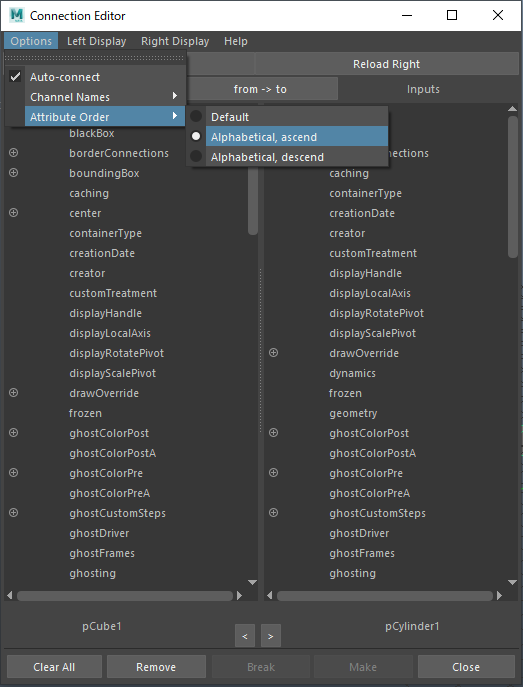Select blackBox in left list
Image resolution: width=523 pixels, height=687 pixels.
click(92, 133)
